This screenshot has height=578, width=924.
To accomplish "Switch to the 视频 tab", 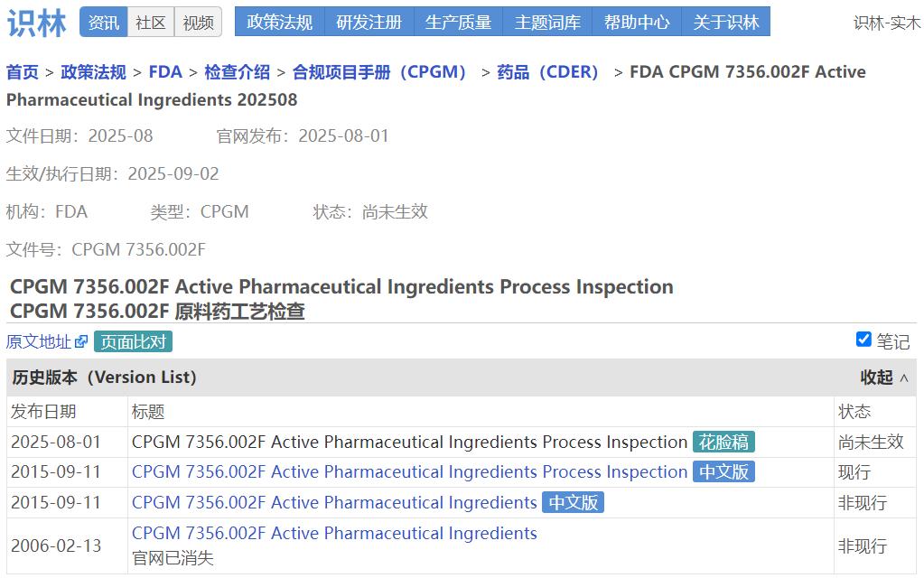I will click(x=198, y=23).
